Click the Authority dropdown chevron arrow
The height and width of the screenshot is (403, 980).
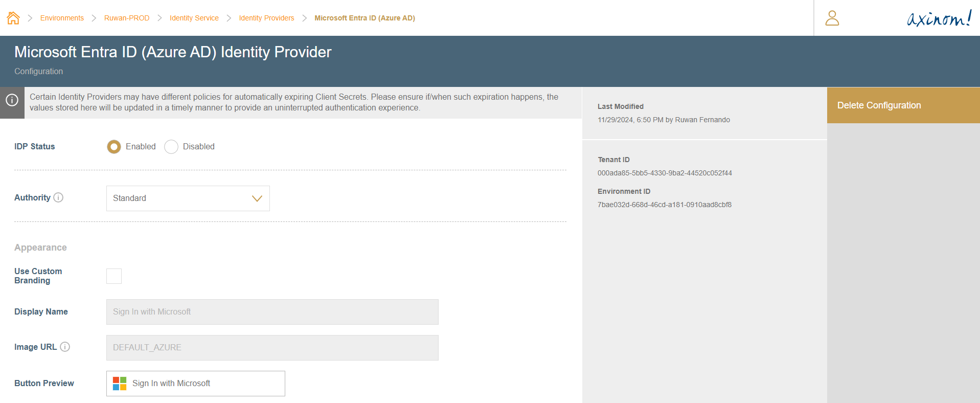257,198
